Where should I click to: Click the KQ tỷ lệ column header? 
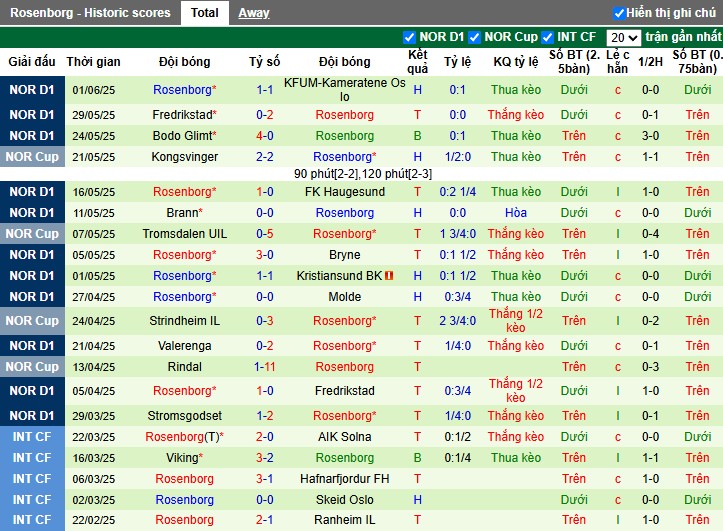pos(516,62)
